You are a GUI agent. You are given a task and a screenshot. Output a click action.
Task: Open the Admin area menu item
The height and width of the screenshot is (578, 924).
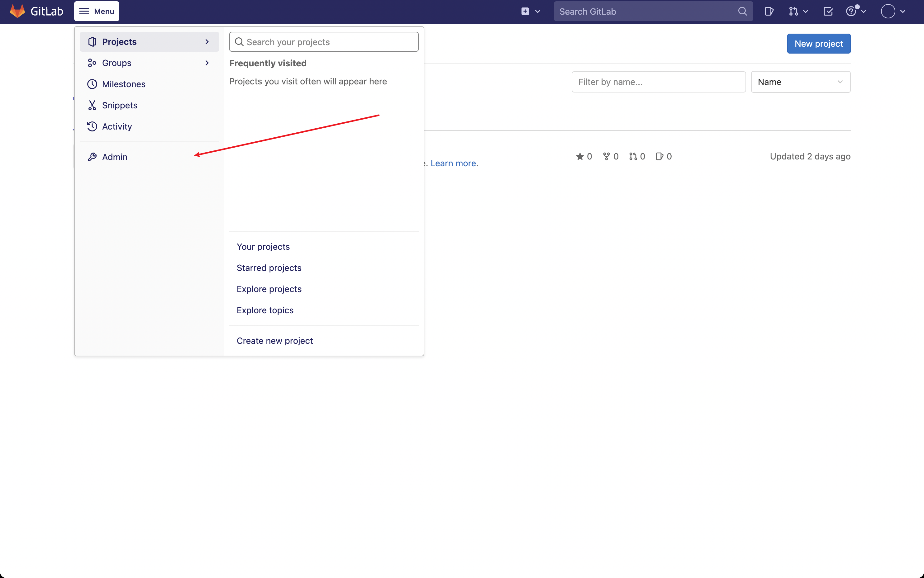(x=150, y=157)
